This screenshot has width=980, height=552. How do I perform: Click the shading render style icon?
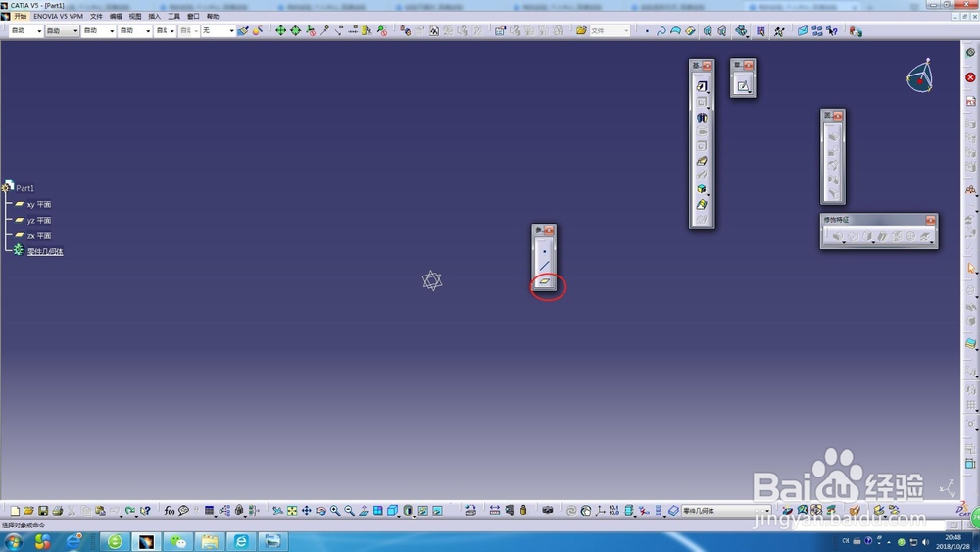408,511
